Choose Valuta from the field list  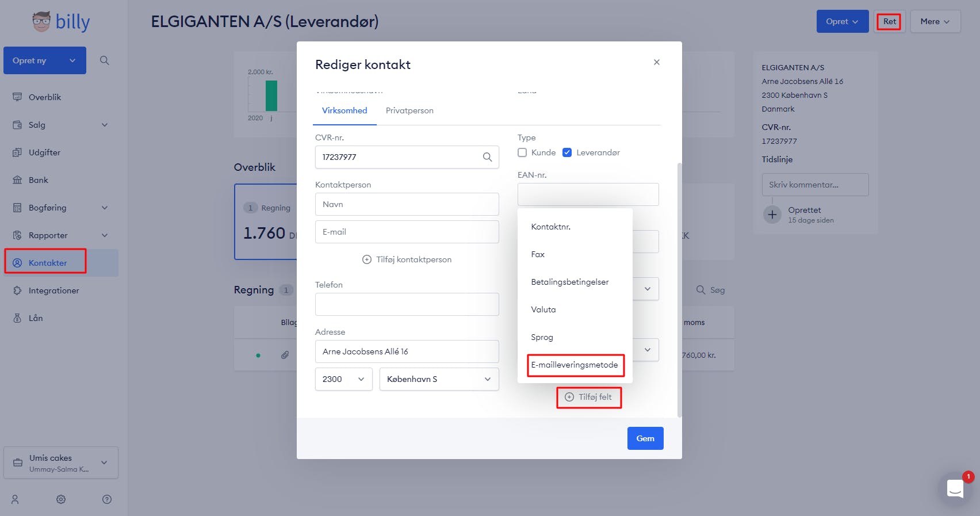pyautogui.click(x=575, y=309)
